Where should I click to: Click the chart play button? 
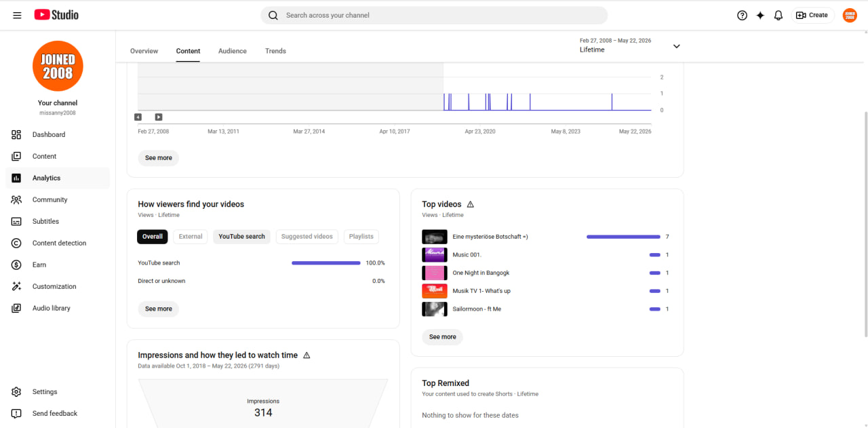pos(159,117)
